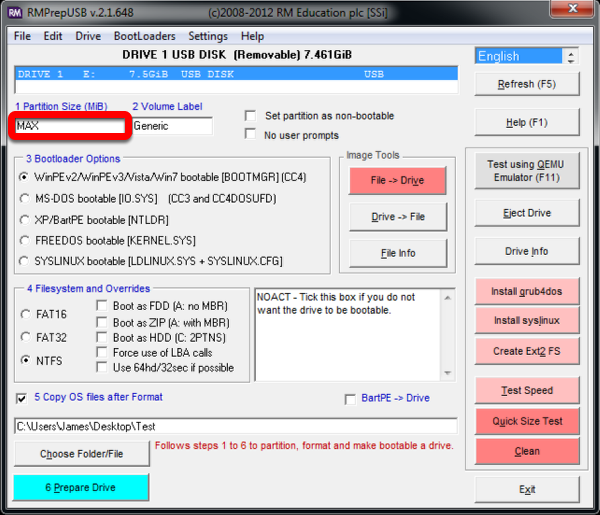
Task: Open the File menu
Action: pyautogui.click(x=22, y=36)
